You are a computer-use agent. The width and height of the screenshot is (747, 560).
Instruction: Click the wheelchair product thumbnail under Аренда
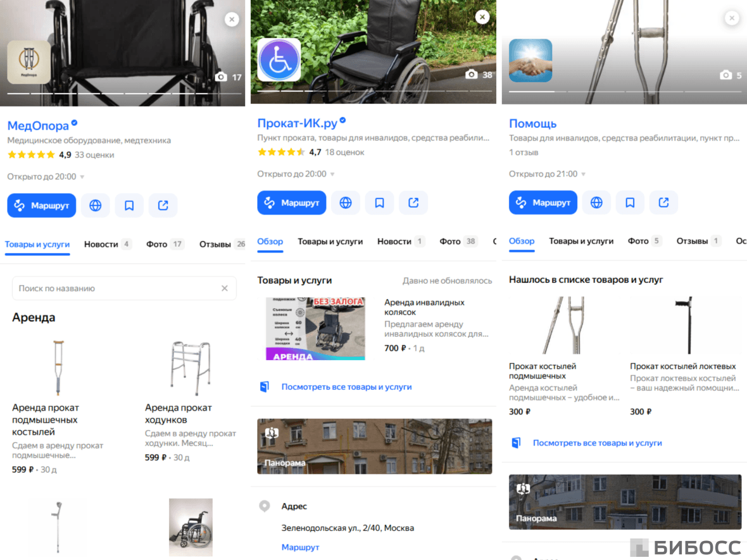tap(191, 527)
